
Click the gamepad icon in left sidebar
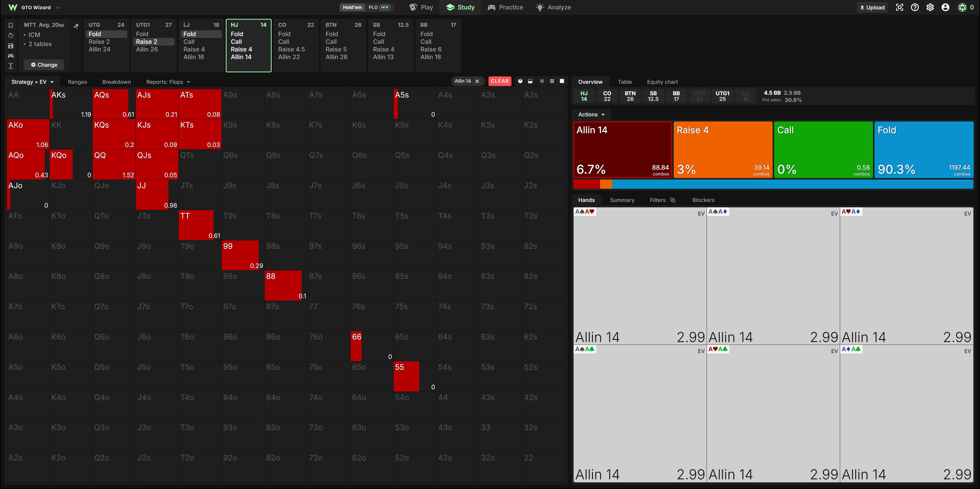pyautogui.click(x=11, y=56)
